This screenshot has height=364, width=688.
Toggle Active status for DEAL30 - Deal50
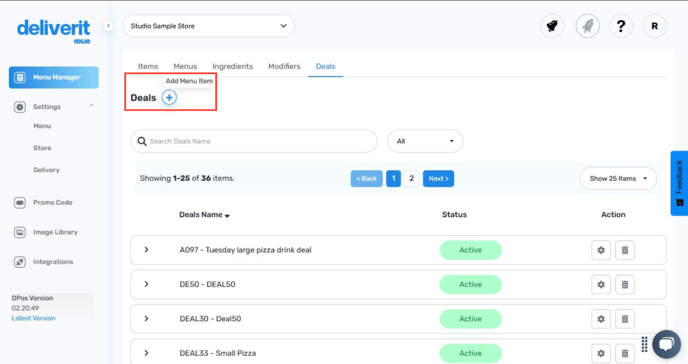point(470,319)
